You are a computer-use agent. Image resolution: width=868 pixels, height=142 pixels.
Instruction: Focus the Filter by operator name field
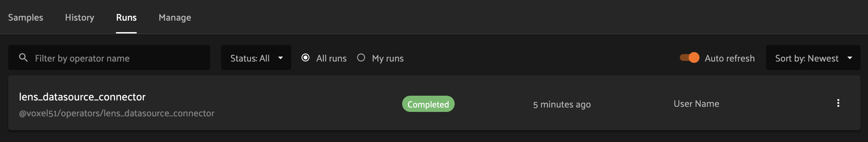(x=109, y=57)
